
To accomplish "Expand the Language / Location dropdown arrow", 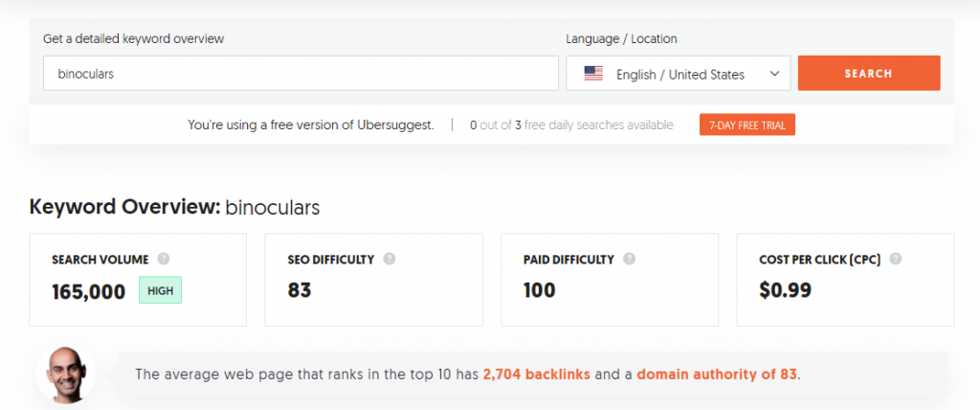I will [x=775, y=74].
